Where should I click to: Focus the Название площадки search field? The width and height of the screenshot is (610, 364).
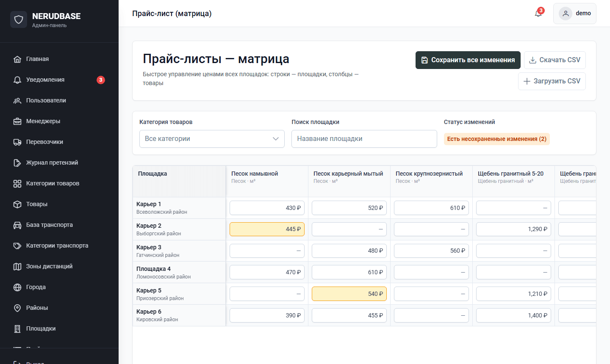364,139
